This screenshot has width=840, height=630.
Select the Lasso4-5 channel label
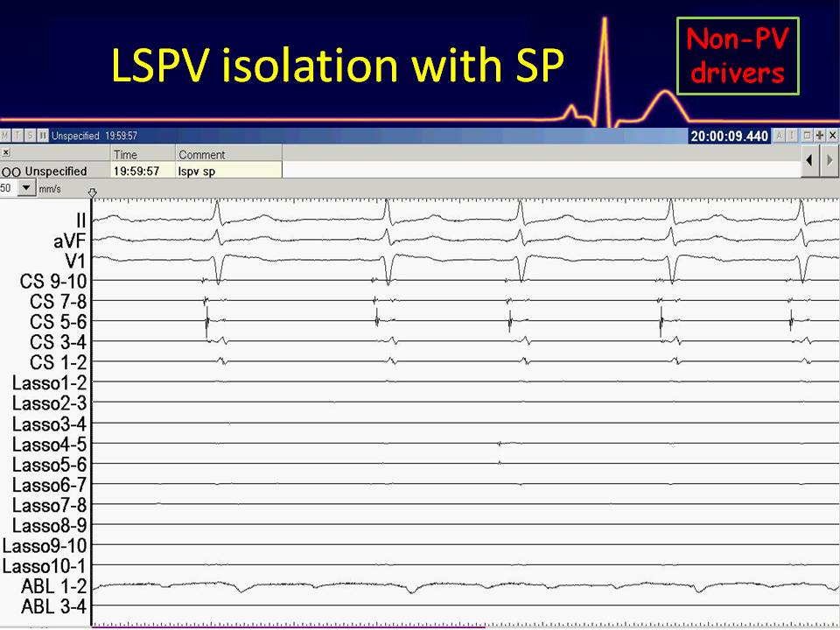coord(49,444)
